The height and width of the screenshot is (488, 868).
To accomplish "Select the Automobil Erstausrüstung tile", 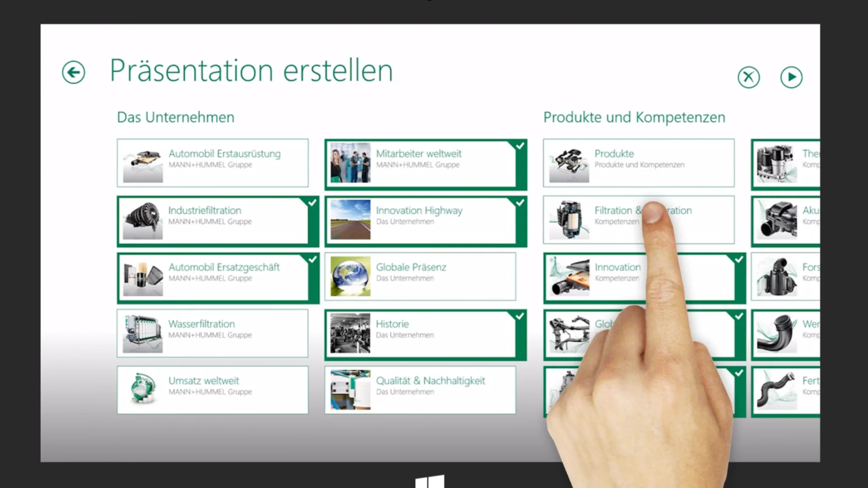I will [212, 163].
